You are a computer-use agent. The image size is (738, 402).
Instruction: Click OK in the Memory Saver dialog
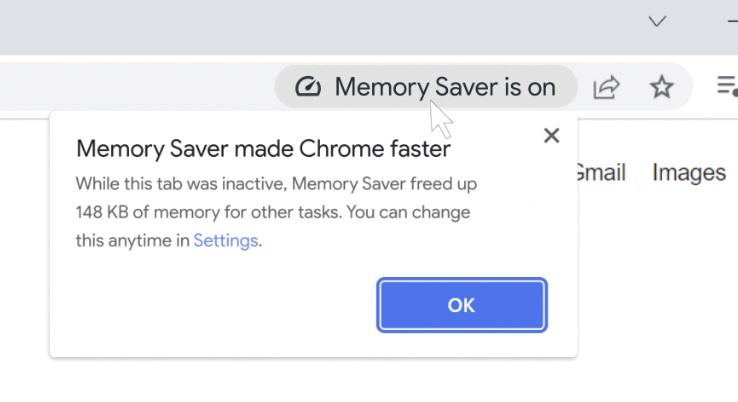pos(462,305)
